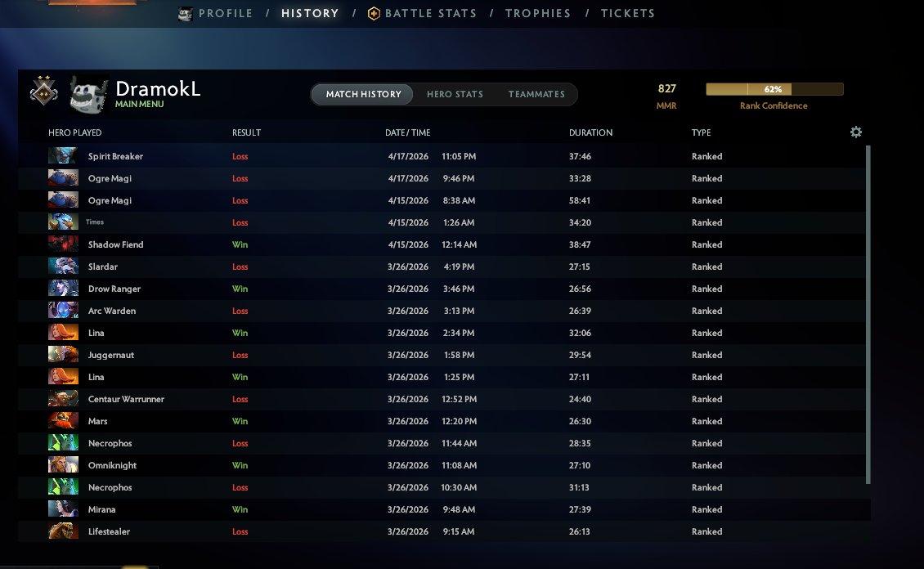Click Lina portrait in 1:25 PM row
The image size is (924, 569).
coord(63,377)
